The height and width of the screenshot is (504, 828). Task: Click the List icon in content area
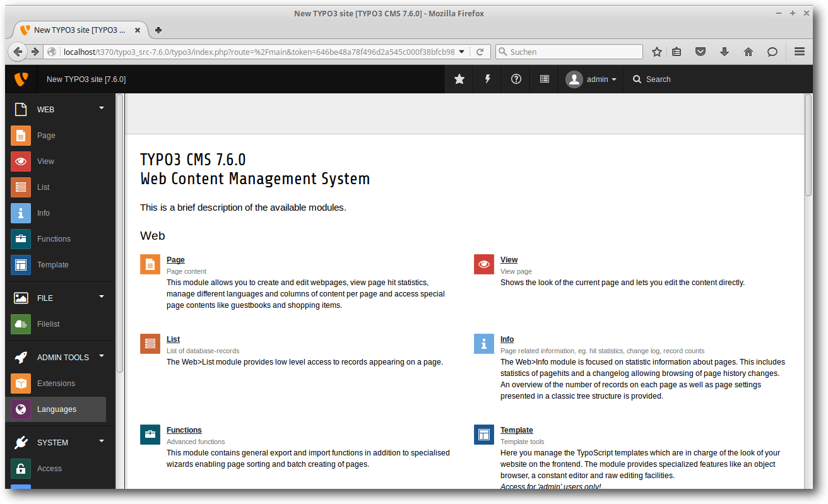(150, 344)
